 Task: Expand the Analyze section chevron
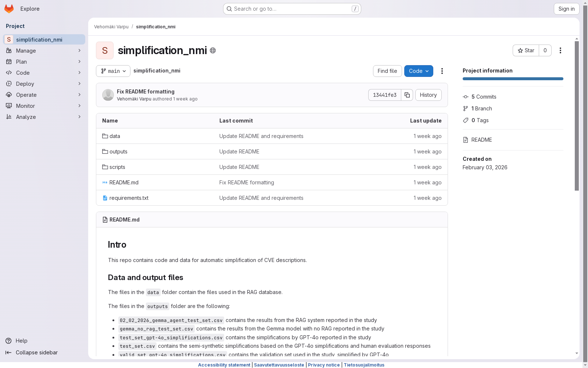pos(79,117)
